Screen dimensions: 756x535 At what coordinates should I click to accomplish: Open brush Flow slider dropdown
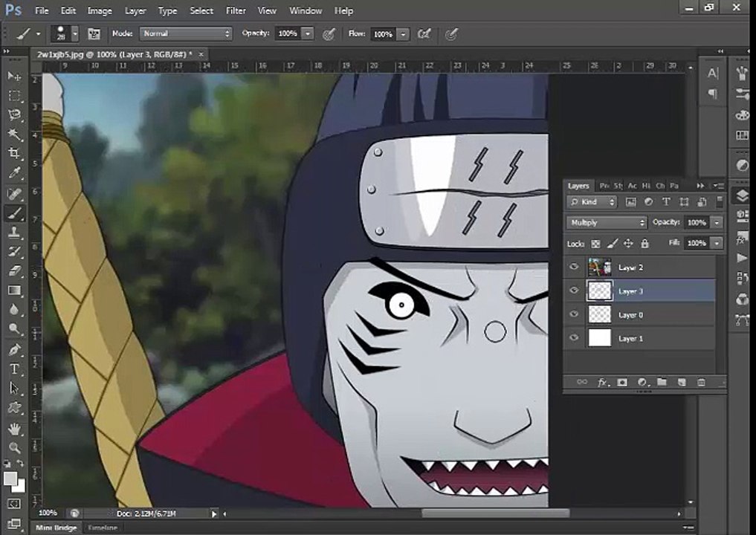tap(403, 33)
